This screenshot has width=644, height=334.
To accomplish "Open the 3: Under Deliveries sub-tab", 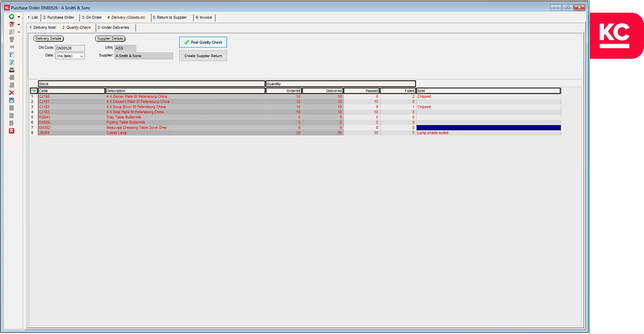I will [113, 27].
